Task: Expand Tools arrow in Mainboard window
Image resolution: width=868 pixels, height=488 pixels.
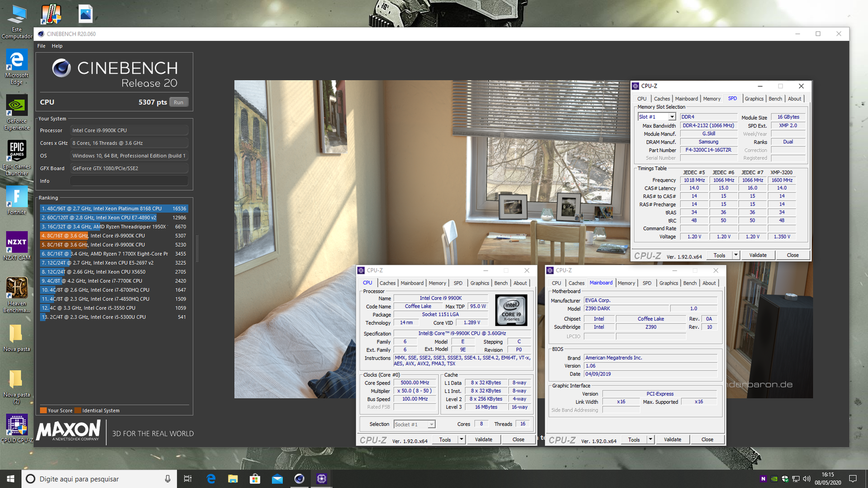Action: click(x=650, y=439)
